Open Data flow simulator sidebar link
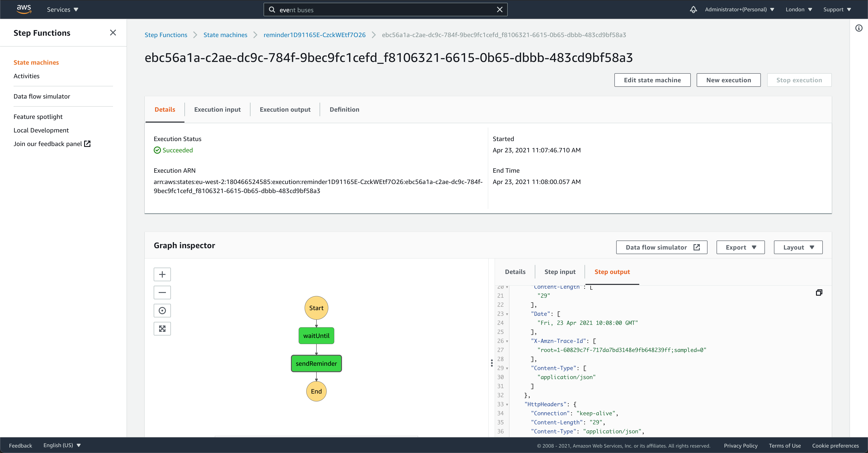 point(42,96)
